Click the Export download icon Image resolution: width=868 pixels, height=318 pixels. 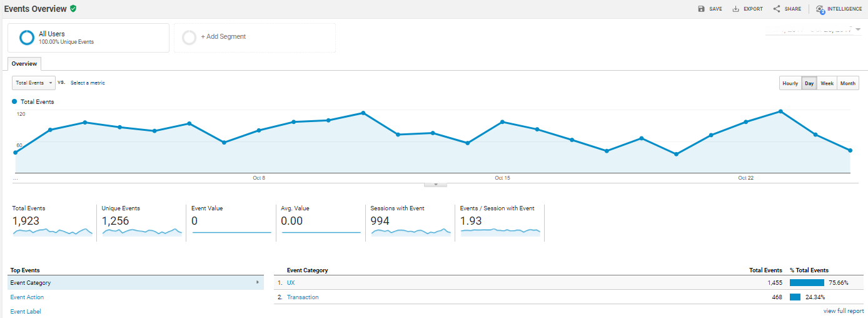(736, 9)
